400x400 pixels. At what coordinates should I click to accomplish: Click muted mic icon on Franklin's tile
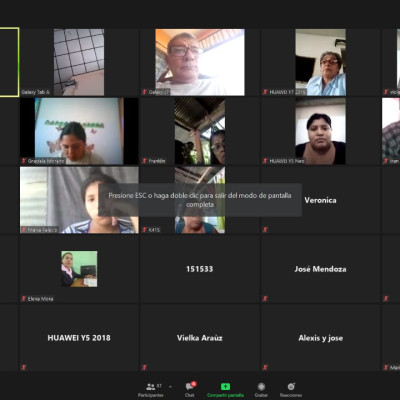tap(144, 161)
